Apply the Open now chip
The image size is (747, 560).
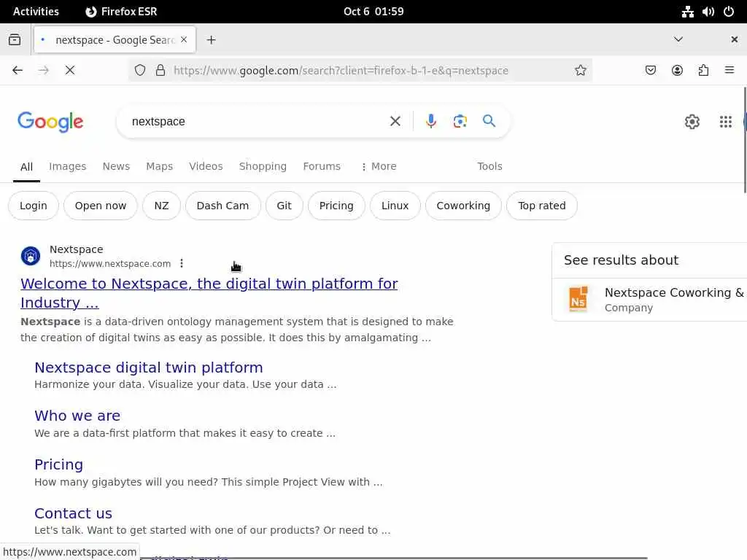(x=101, y=206)
